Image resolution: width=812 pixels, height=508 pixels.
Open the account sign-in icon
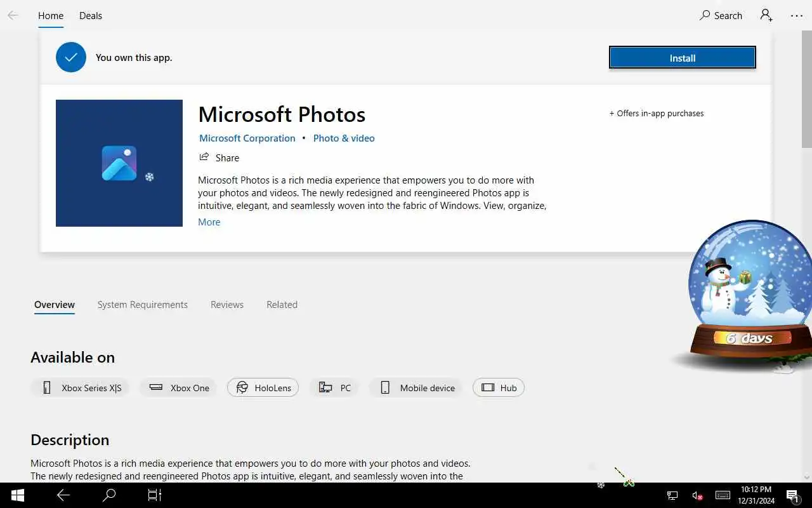pyautogui.click(x=766, y=15)
